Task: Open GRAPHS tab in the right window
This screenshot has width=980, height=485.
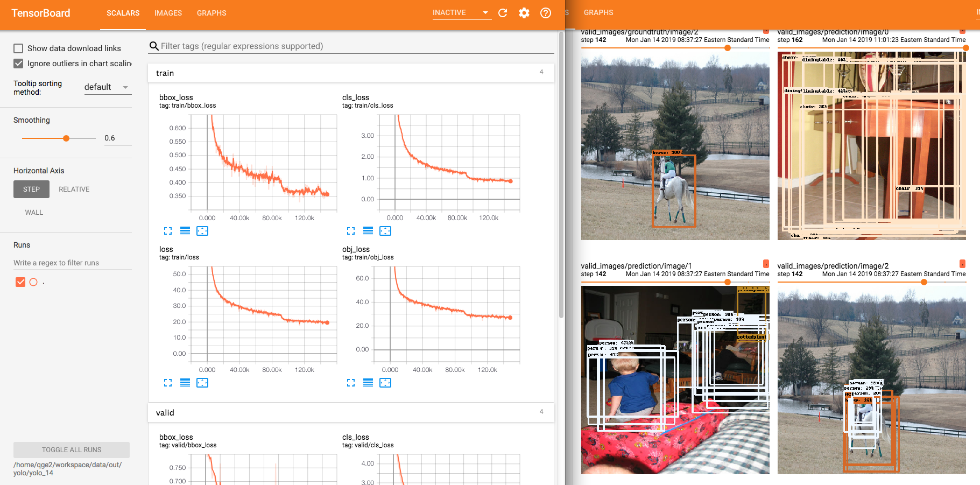Action: click(x=598, y=13)
